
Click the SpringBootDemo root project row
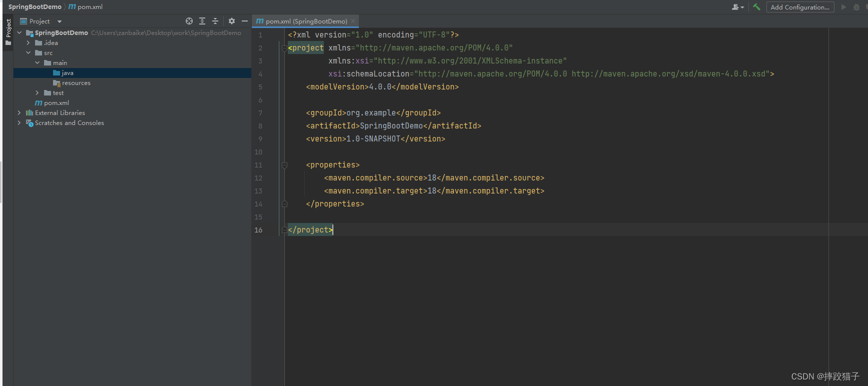tap(132, 33)
